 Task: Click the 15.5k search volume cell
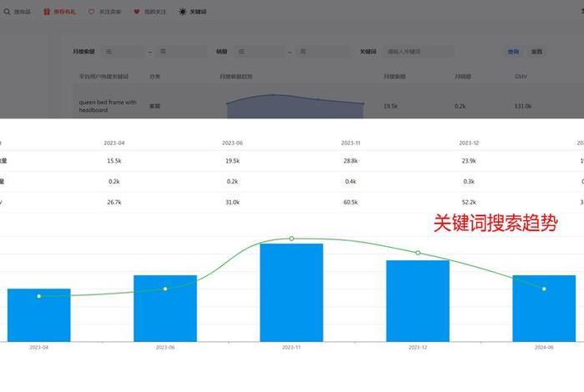114,161
